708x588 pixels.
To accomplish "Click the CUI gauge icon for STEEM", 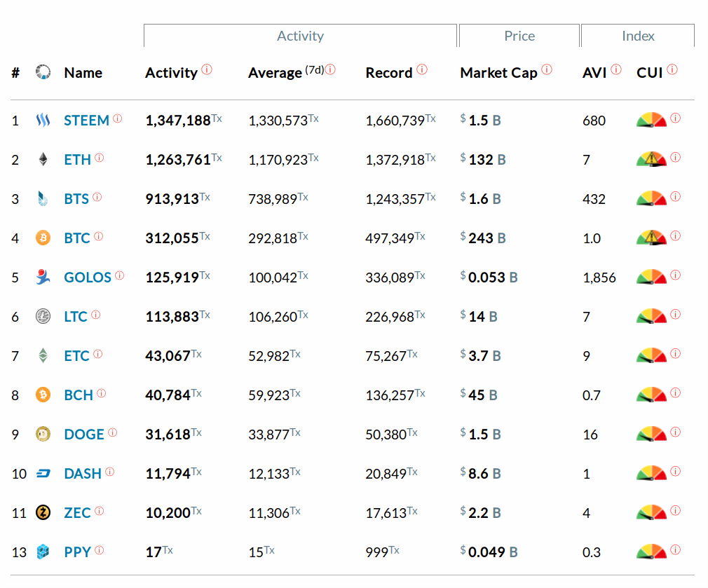I will click(651, 120).
